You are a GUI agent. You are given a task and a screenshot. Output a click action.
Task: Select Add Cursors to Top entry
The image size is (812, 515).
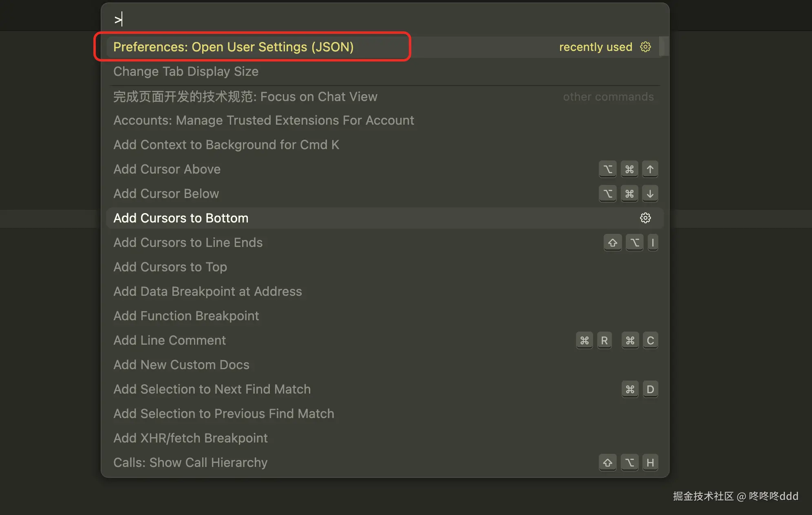(x=170, y=267)
